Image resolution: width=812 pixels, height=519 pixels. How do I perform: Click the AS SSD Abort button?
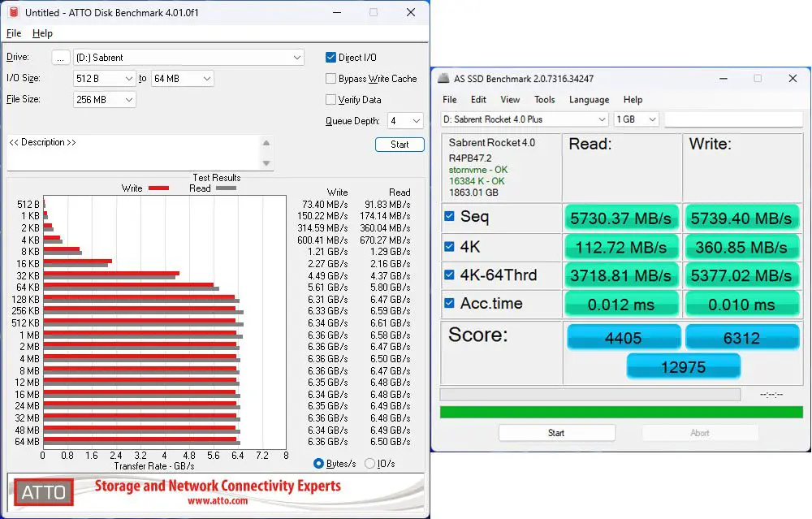pos(700,432)
